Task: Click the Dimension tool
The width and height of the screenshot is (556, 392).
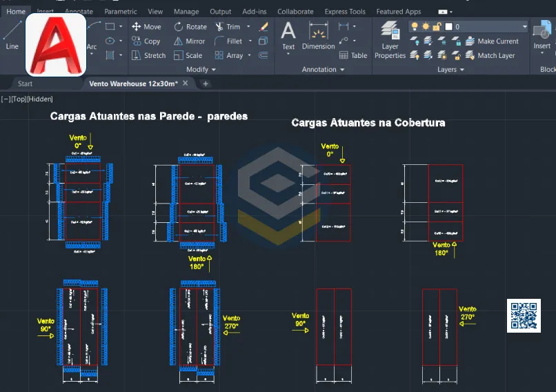Action: [318, 36]
